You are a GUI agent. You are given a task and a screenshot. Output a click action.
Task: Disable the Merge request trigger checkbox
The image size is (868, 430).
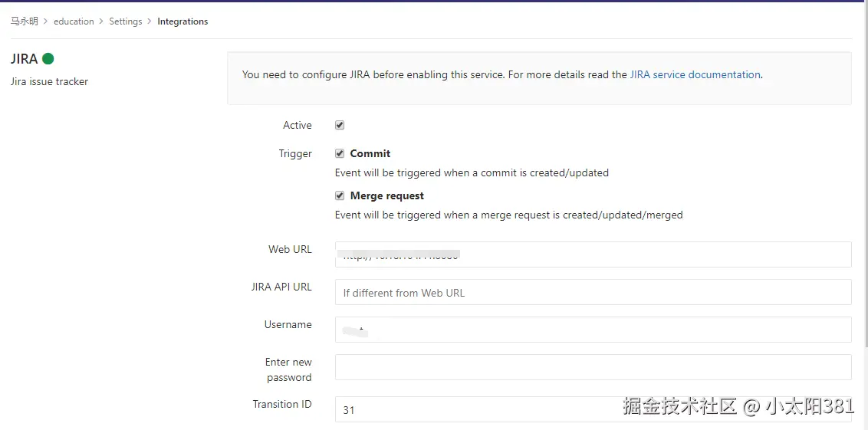(340, 195)
